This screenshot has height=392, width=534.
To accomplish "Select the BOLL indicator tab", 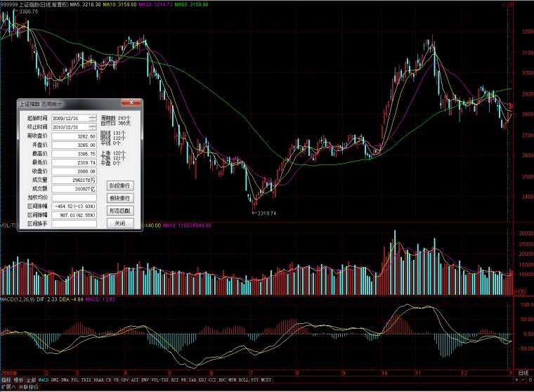I will [x=244, y=380].
